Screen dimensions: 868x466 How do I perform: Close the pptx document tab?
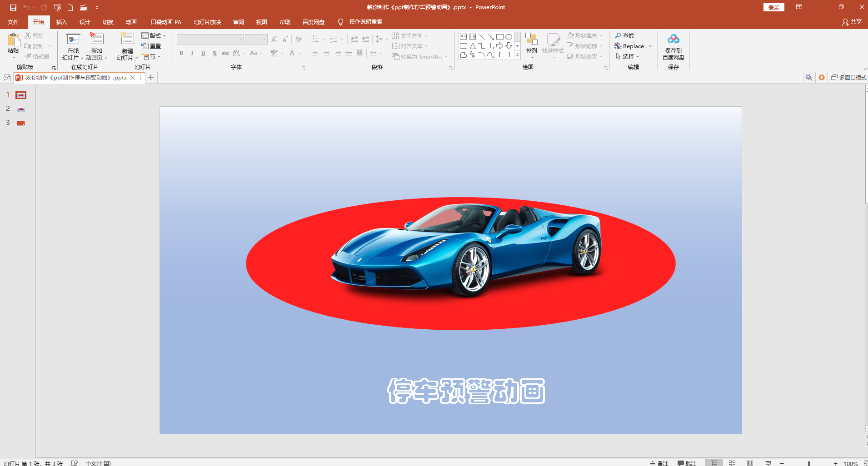point(133,78)
